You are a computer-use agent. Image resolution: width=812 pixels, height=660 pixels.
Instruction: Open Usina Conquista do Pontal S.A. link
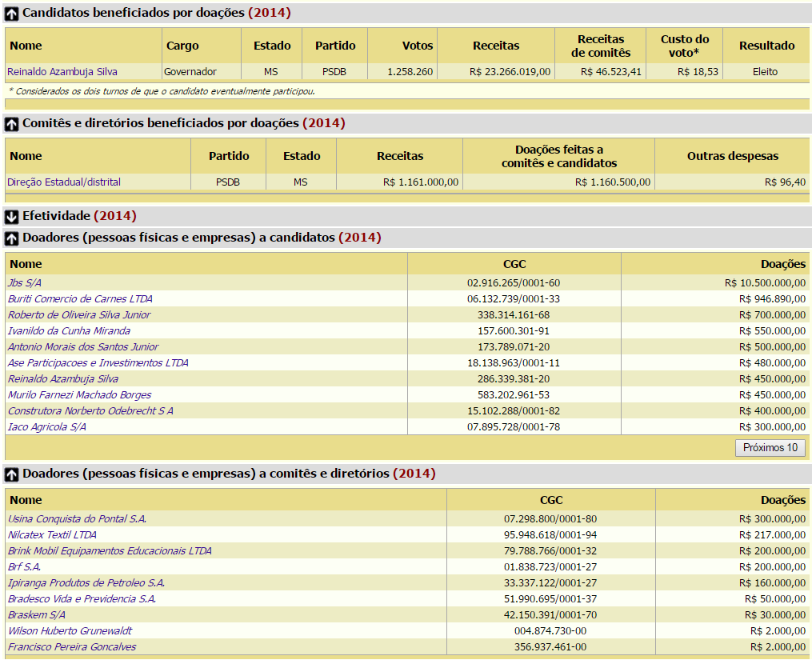77,519
